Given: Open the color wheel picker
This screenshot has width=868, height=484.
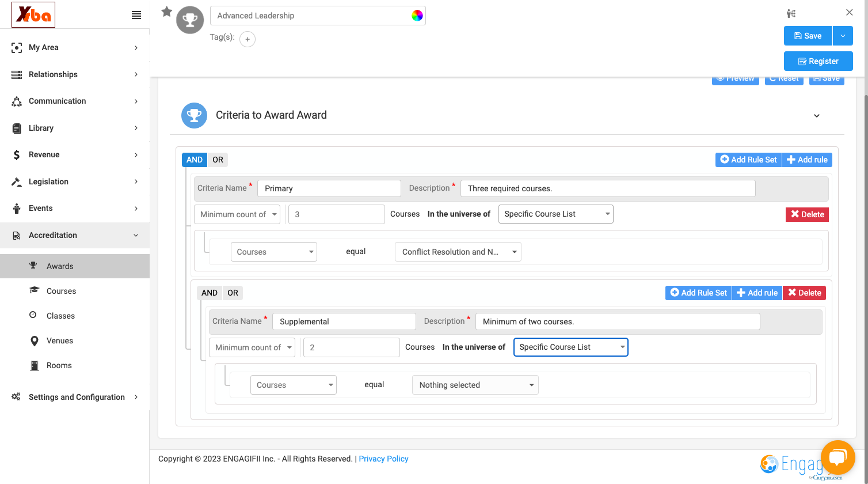Looking at the screenshot, I should coord(417,16).
